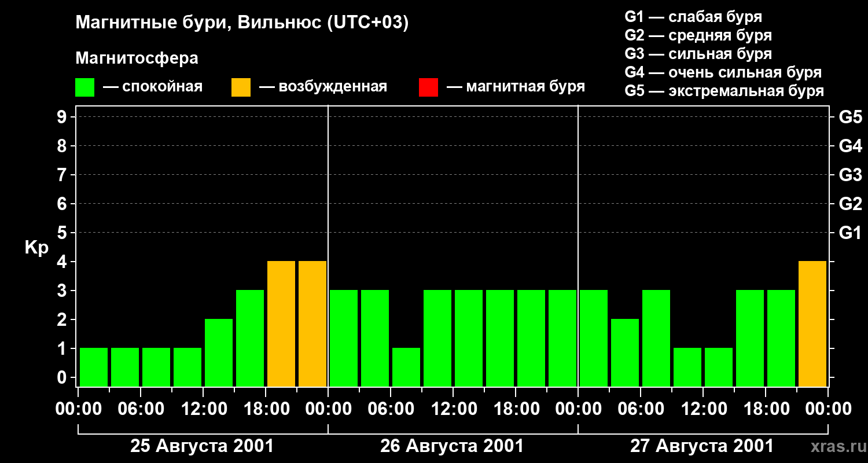Click the '— возбужденная' legend label
Screen dimensions: 868x463
[x=323, y=87]
